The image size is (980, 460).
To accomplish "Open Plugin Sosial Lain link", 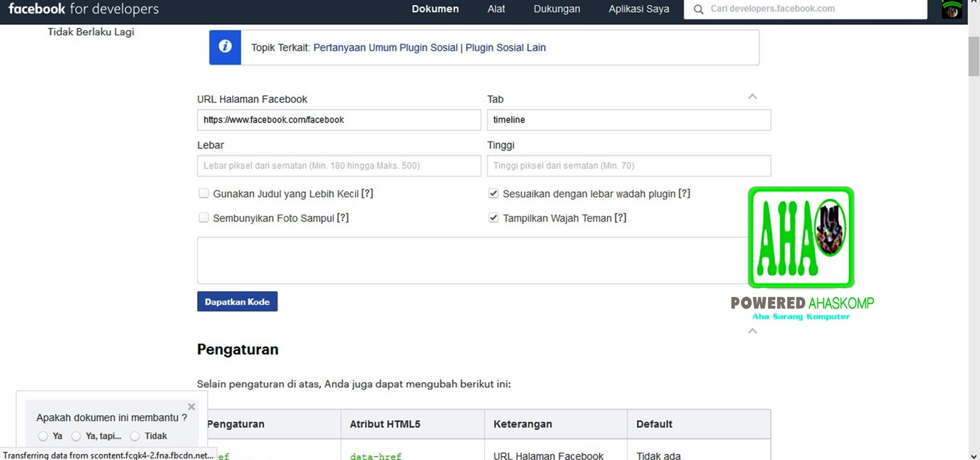I will (505, 47).
